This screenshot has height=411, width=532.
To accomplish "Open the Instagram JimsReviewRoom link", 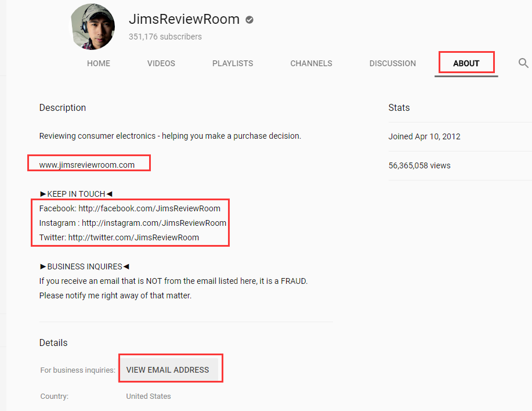I will click(154, 223).
